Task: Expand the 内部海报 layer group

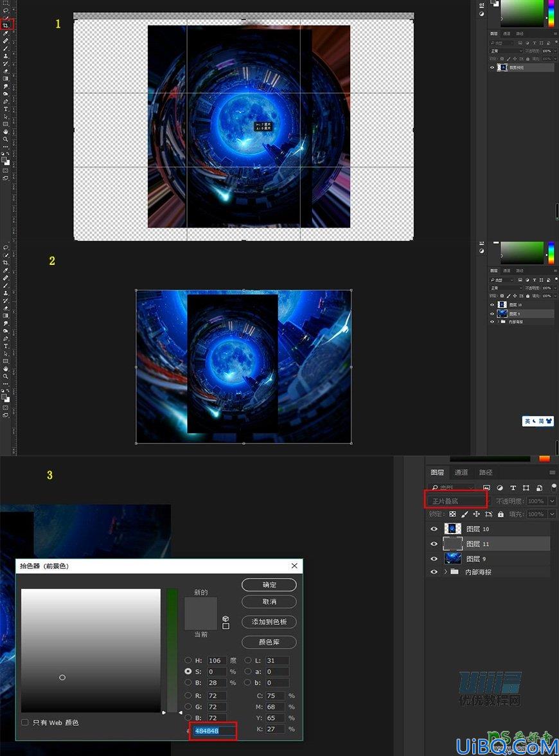Action: click(x=445, y=572)
